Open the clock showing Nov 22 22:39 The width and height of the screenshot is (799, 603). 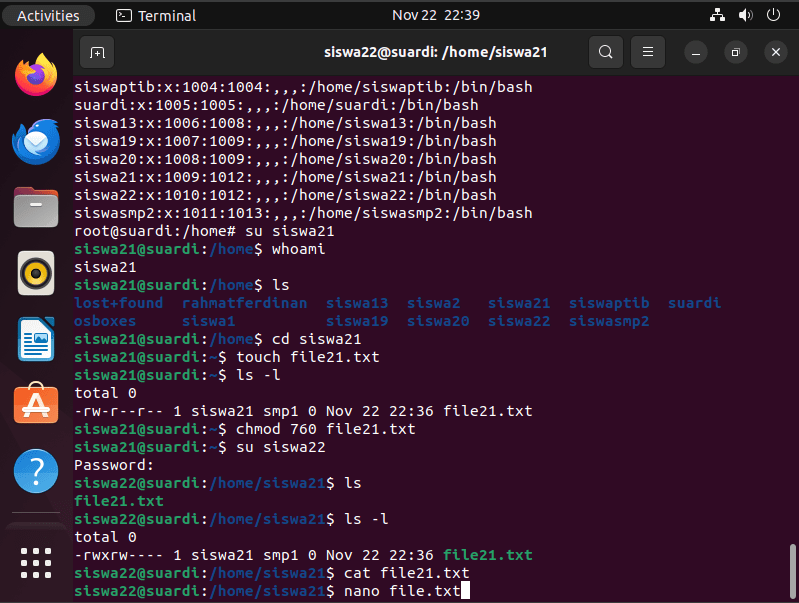(436, 15)
